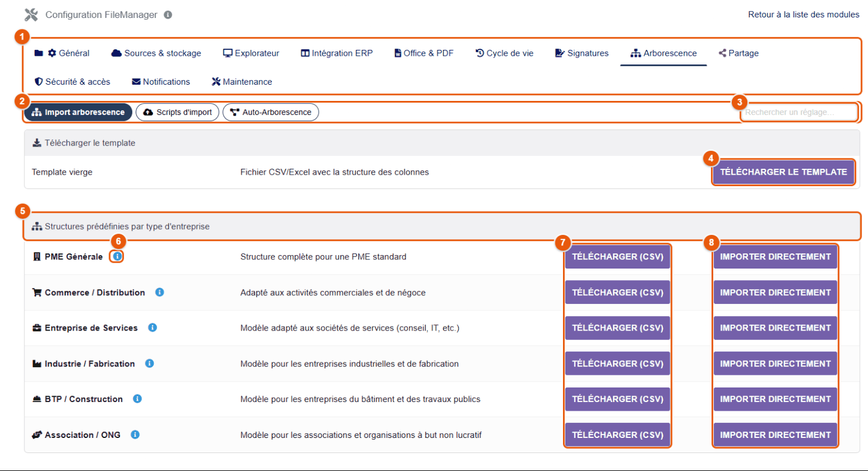Import Entreprise de Services structure directly
The image size is (868, 471).
click(x=775, y=328)
